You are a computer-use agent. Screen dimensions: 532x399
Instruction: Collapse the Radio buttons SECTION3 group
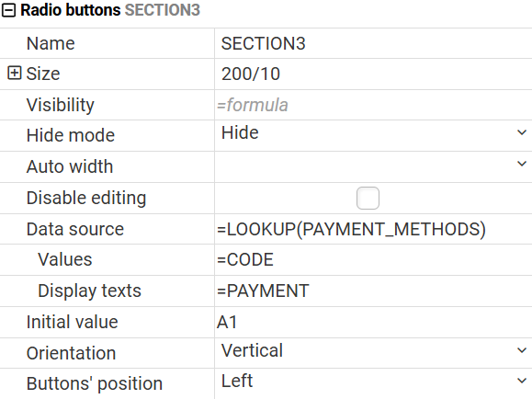coord(8,10)
